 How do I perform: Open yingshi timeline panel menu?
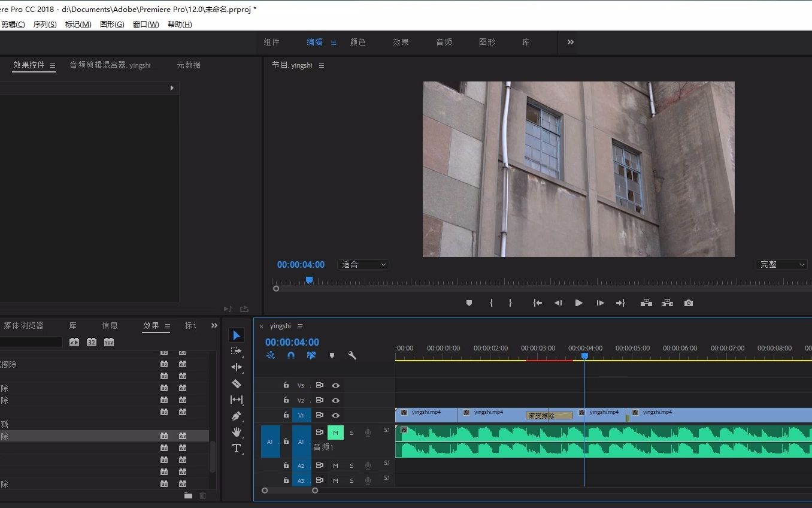[300, 326]
